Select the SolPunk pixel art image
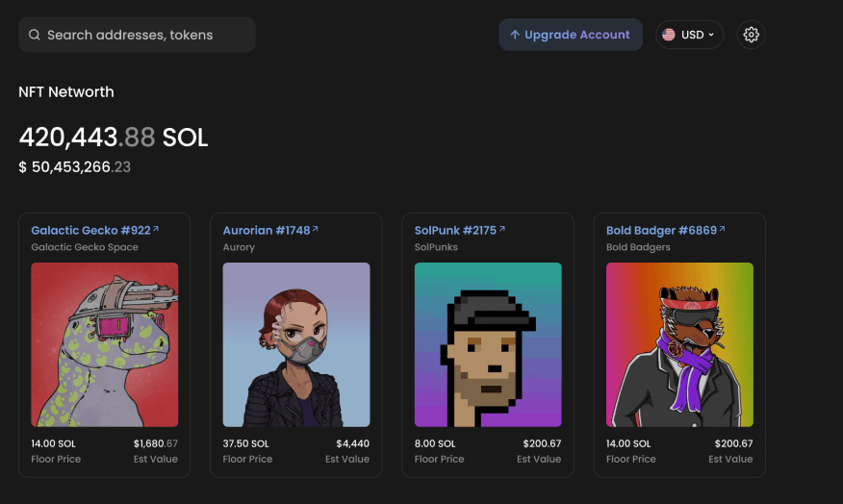 point(488,344)
